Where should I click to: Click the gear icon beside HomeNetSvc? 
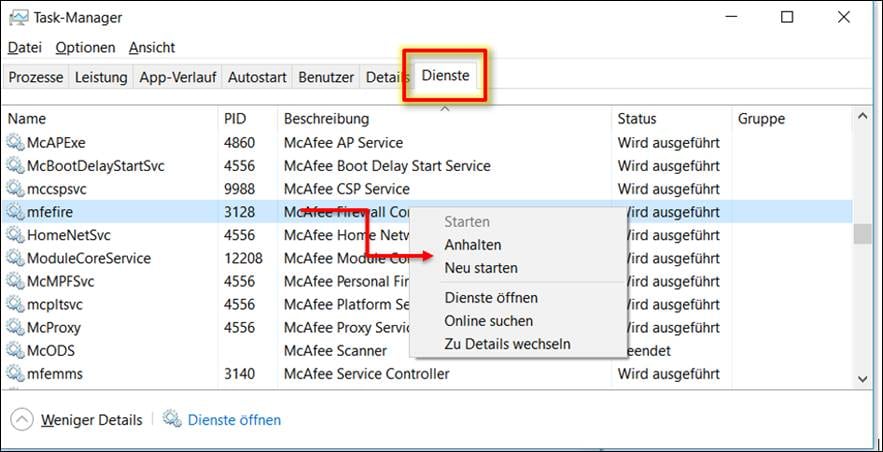[15, 235]
